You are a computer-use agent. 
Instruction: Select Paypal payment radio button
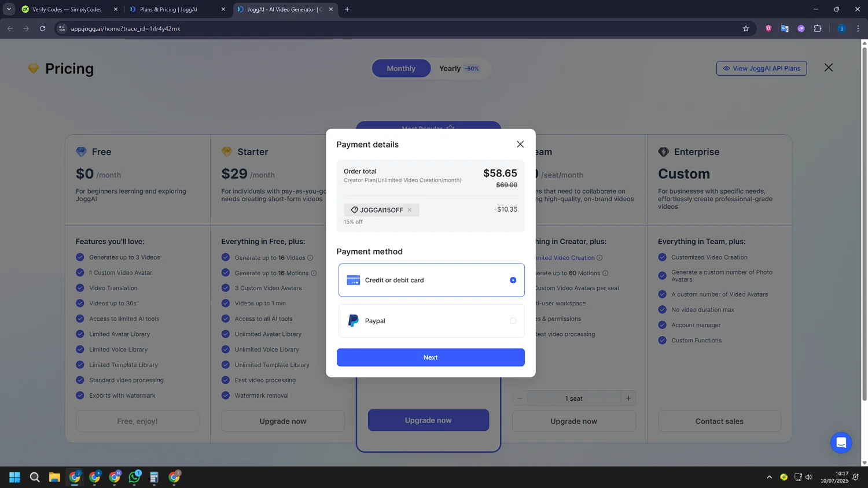pyautogui.click(x=513, y=321)
